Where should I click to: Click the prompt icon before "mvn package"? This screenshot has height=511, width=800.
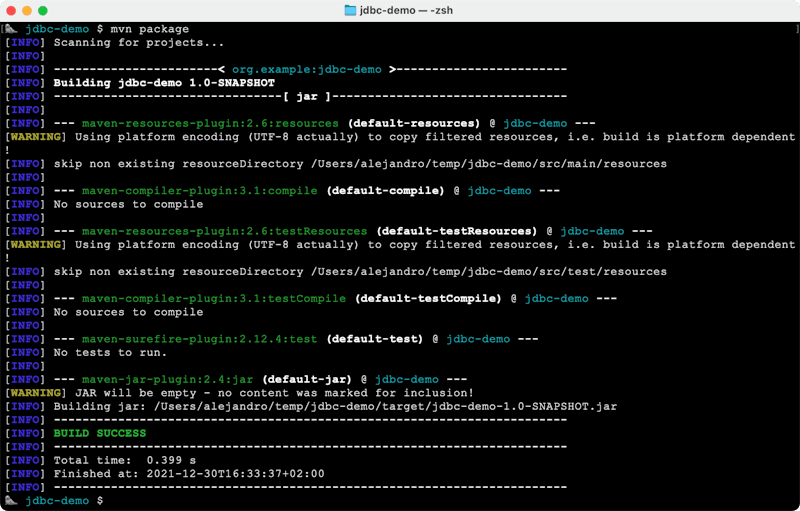pos(12,29)
